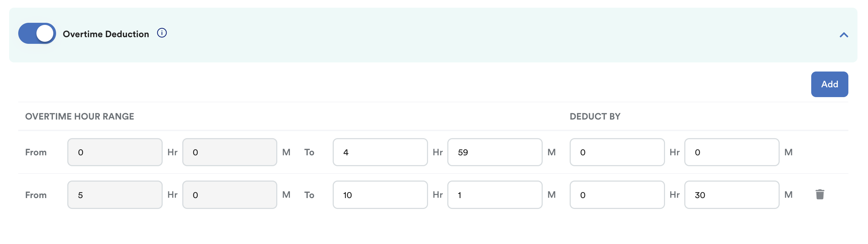Viewport: 868px width, 244px height.
Task: Turn off the Overtime Deduction toggle
Action: (x=37, y=34)
